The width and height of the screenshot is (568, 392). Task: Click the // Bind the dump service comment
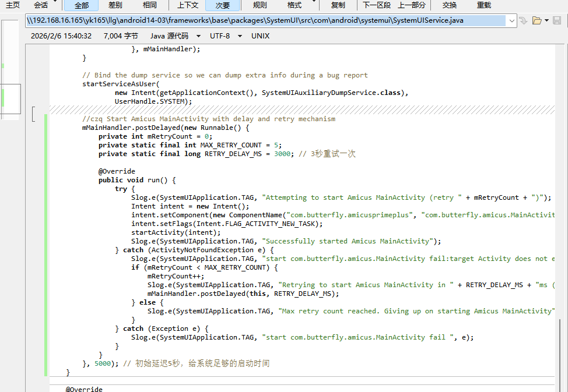point(225,75)
